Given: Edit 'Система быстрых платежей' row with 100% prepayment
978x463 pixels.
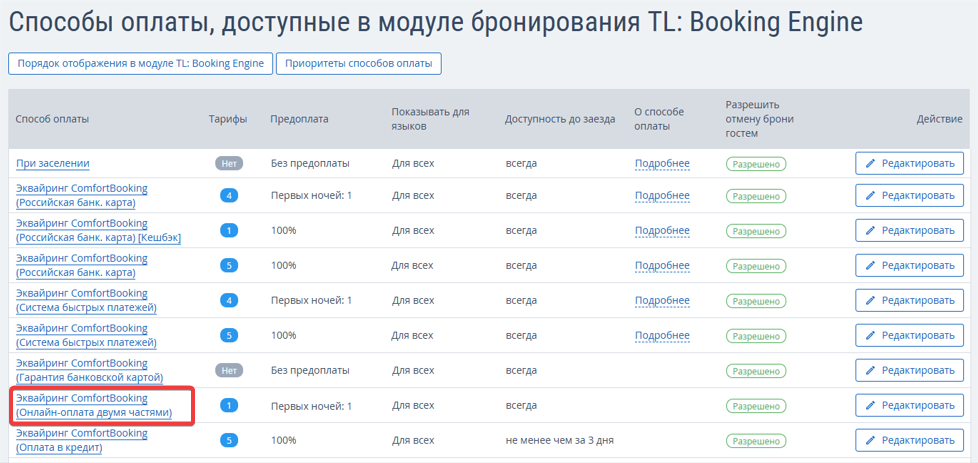Looking at the screenshot, I should click(909, 336).
